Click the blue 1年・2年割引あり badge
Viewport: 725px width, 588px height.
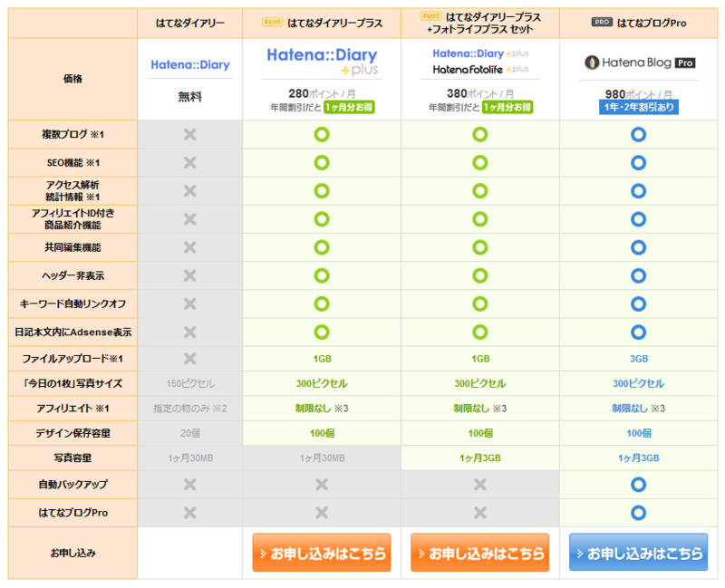[639, 107]
